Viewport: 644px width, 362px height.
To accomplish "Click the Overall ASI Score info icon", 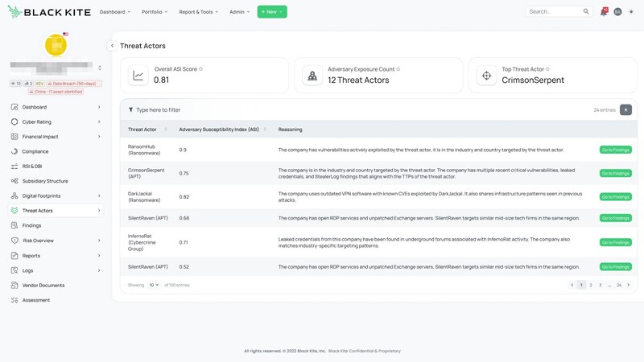I will coord(200,69).
